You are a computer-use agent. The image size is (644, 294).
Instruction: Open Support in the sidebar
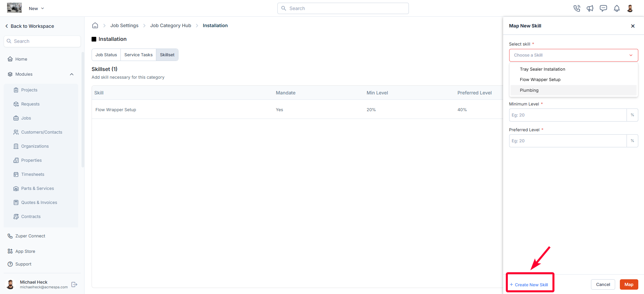click(19, 264)
